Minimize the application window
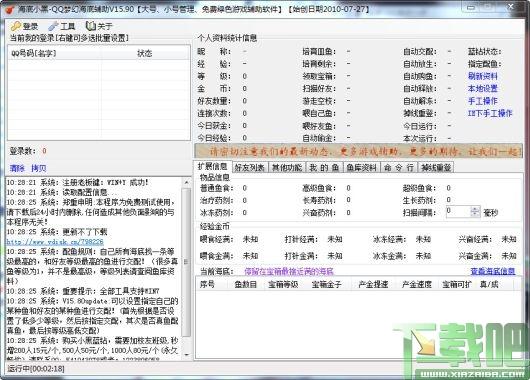Screen dimensions: 530x380 tap(472, 7)
